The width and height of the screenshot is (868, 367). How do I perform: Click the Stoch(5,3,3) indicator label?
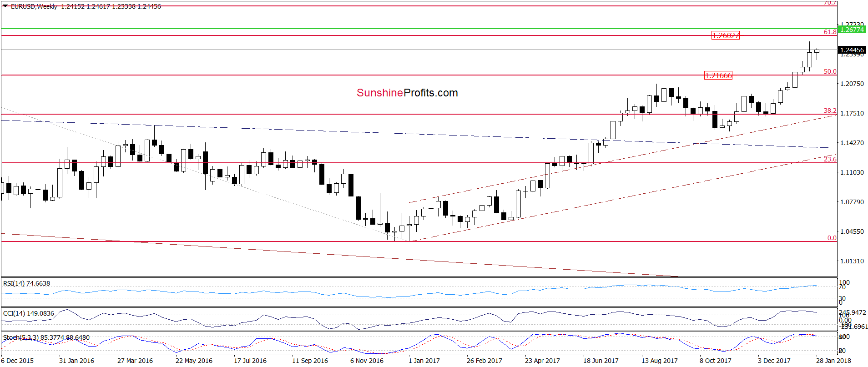[46, 337]
